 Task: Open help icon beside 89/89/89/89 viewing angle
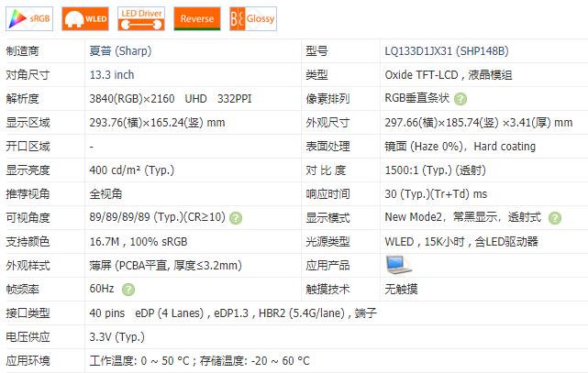236,218
